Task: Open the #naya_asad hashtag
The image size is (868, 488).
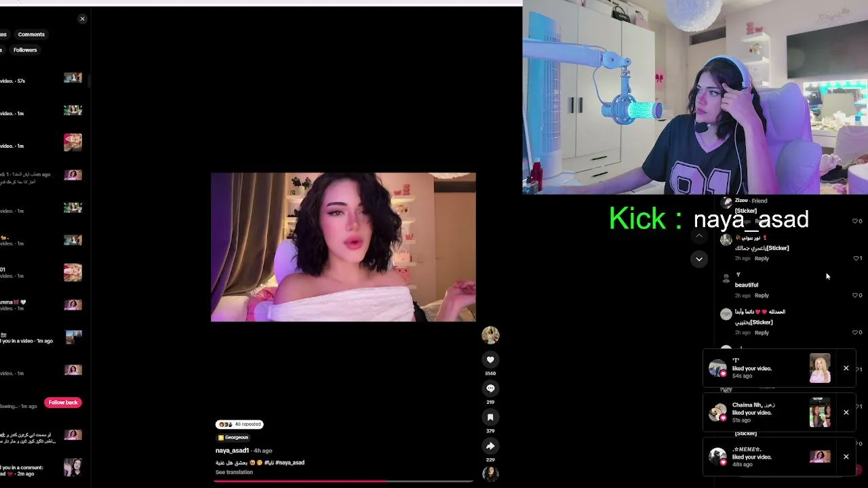Action: (x=290, y=463)
